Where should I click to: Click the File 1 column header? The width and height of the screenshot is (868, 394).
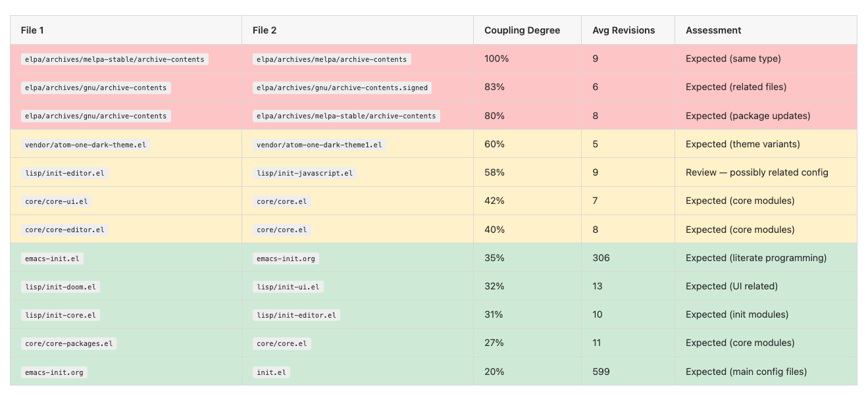point(32,30)
